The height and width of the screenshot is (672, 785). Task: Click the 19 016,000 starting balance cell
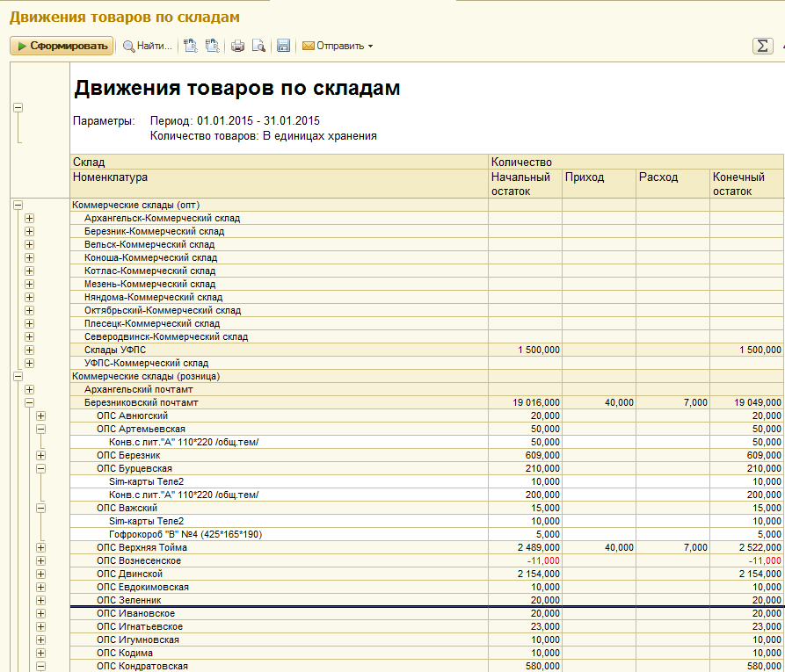coord(525,402)
